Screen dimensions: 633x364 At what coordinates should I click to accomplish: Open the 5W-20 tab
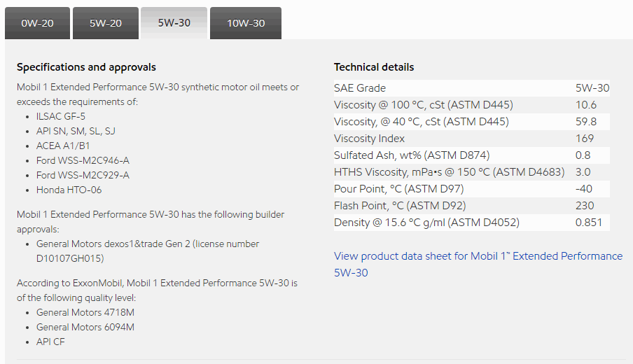click(x=106, y=23)
